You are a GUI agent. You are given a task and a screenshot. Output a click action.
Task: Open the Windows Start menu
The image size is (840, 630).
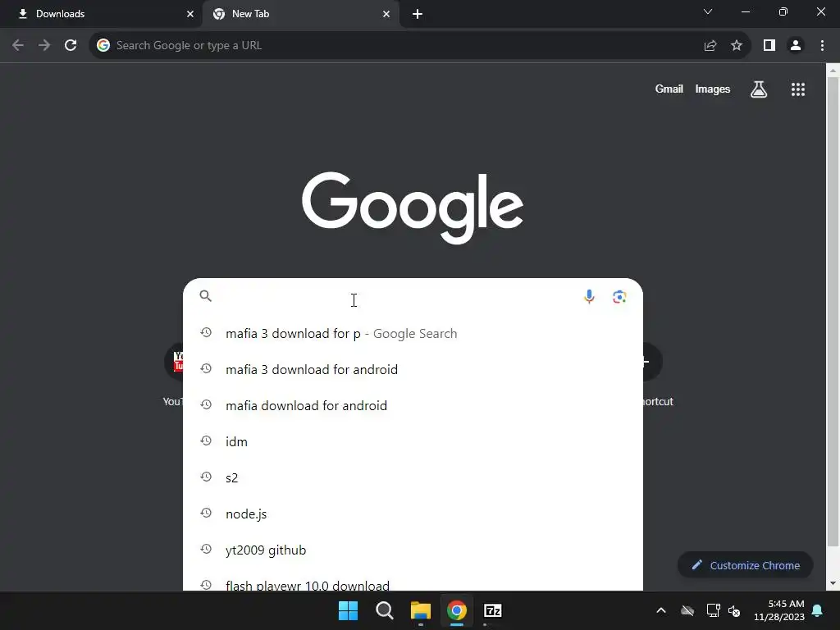(x=348, y=610)
